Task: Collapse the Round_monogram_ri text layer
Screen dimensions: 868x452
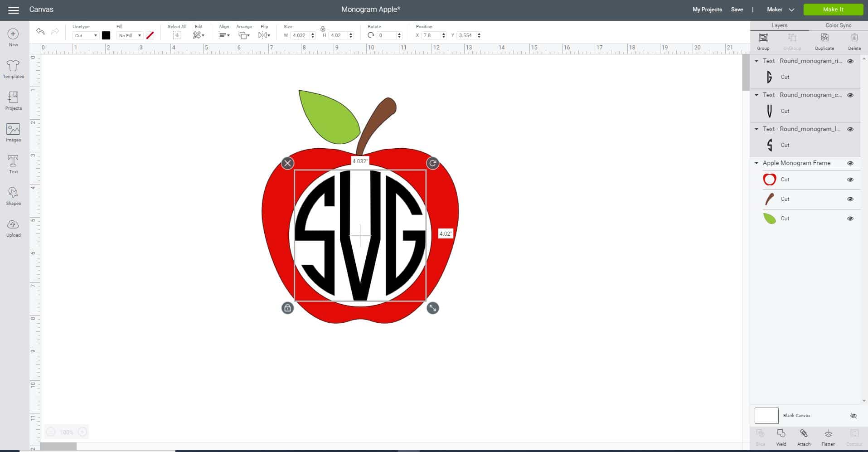Action: click(x=756, y=61)
